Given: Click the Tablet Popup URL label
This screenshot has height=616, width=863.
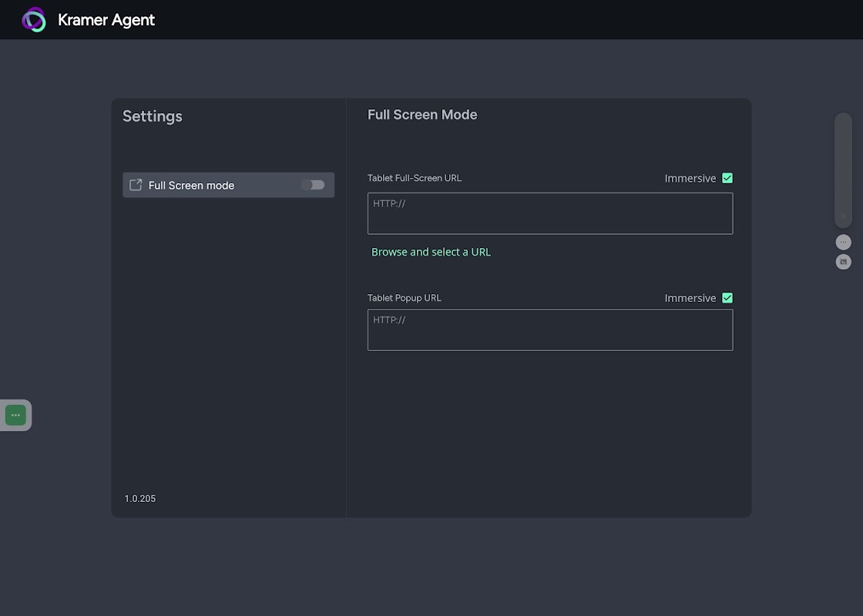Looking at the screenshot, I should click(405, 298).
